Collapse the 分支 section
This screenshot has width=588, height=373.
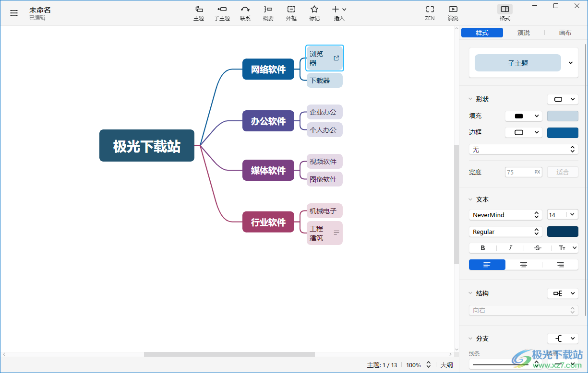pos(470,338)
